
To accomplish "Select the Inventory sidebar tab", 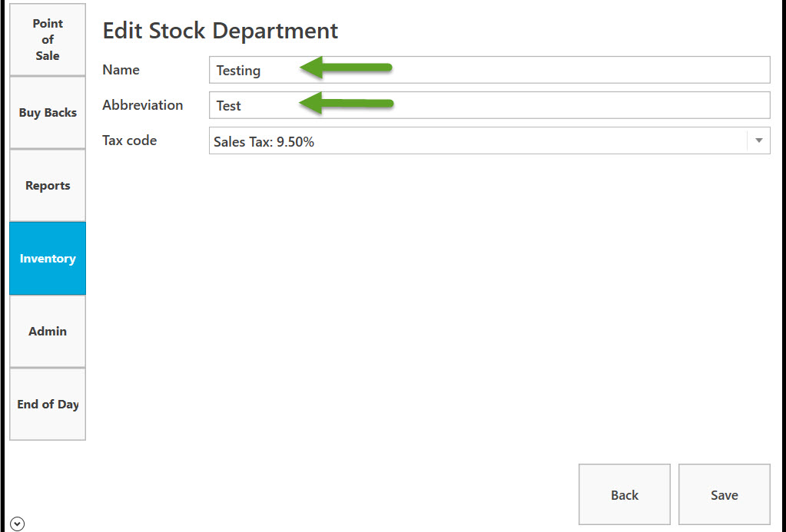I will pos(48,259).
